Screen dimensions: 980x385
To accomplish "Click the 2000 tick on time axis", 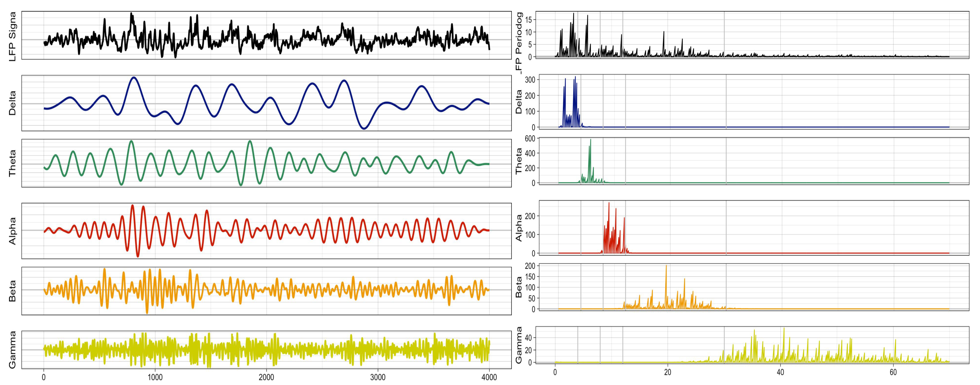I will coord(266,377).
